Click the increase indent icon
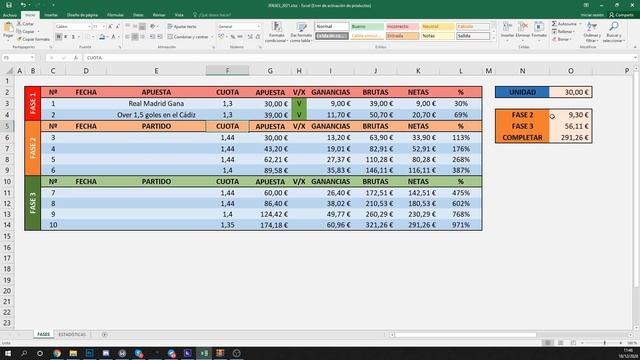 160,37
